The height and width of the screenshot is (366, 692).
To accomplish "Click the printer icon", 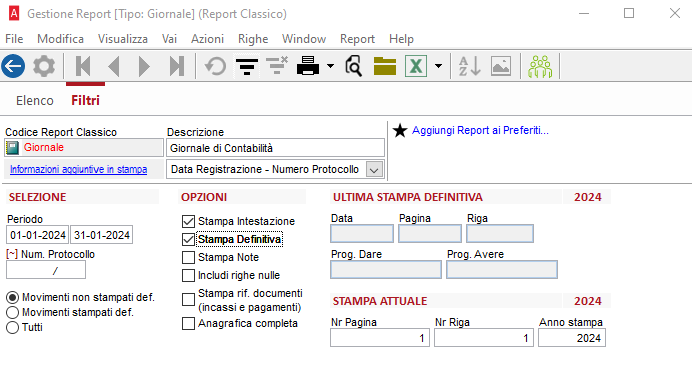I will pyautogui.click(x=308, y=66).
